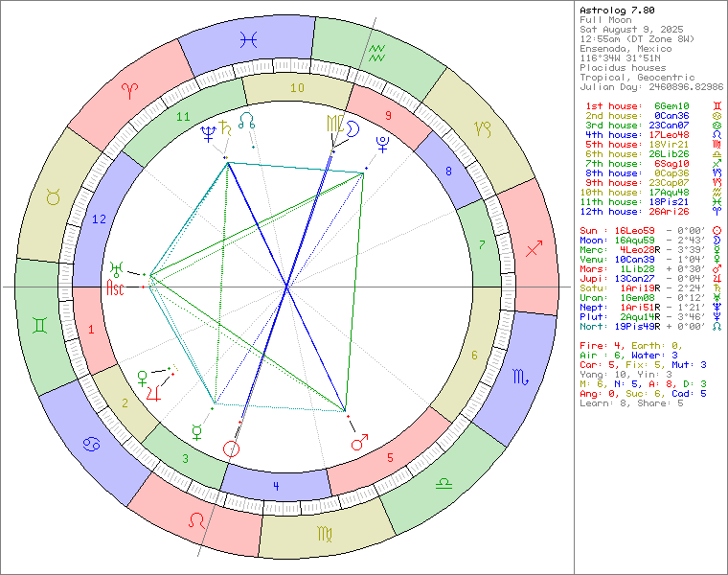The height and width of the screenshot is (575, 728).
Task: Select the Mercury glyph in the chart wheel
Action: pos(197,428)
